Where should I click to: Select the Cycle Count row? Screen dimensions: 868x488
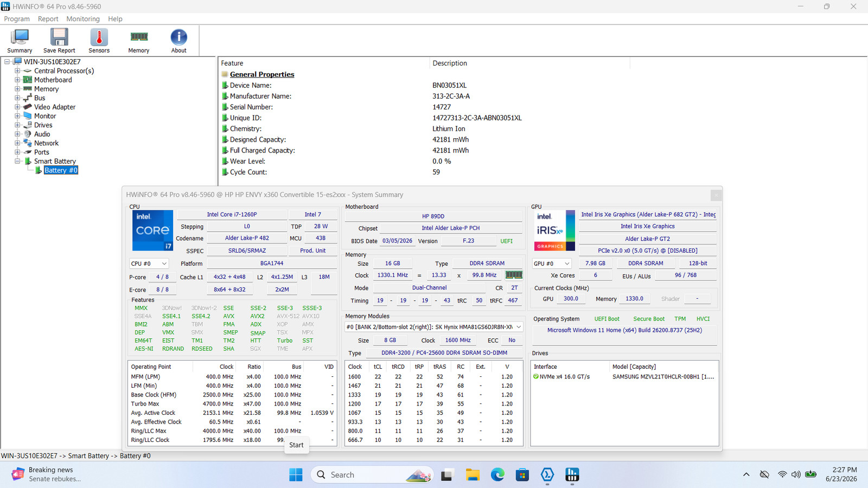[423, 172]
